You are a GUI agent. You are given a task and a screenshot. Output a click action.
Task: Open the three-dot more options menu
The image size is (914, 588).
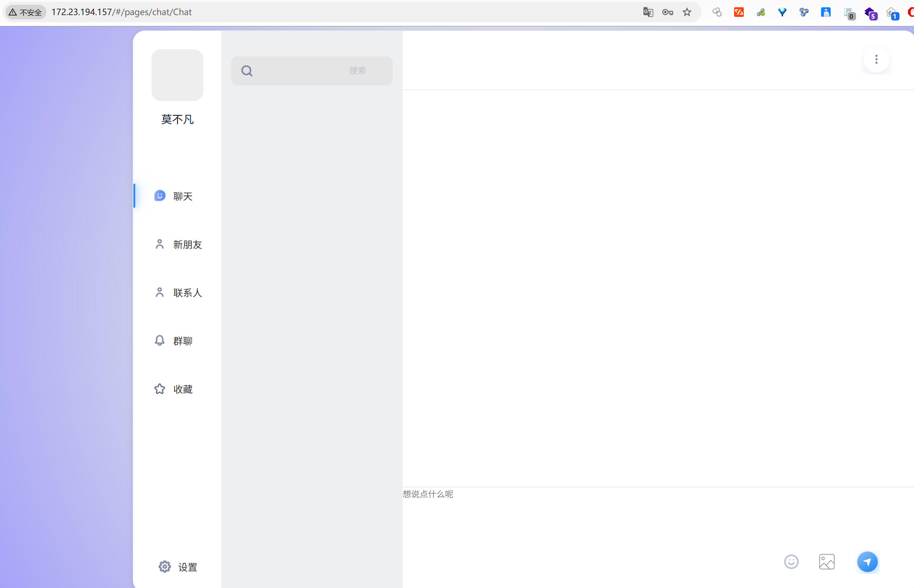[876, 60]
